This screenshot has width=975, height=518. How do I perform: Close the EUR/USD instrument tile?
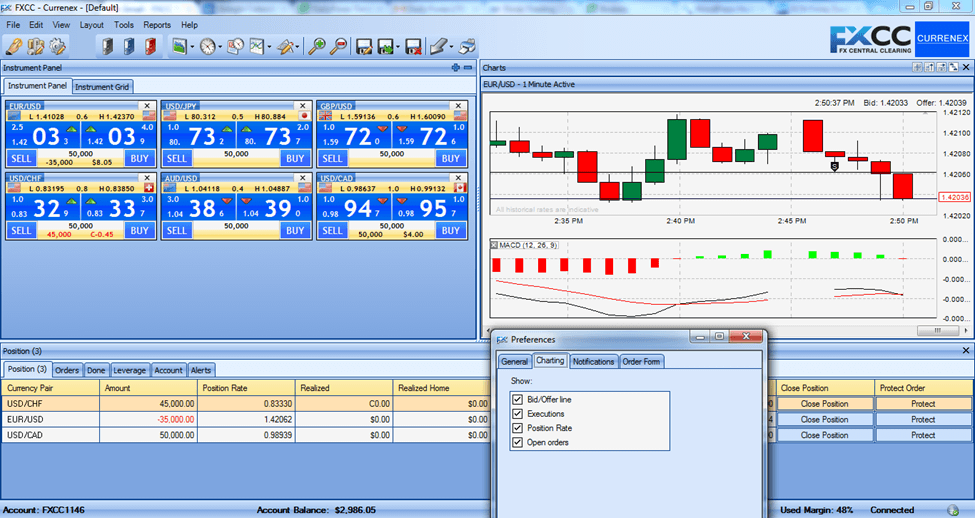click(147, 106)
